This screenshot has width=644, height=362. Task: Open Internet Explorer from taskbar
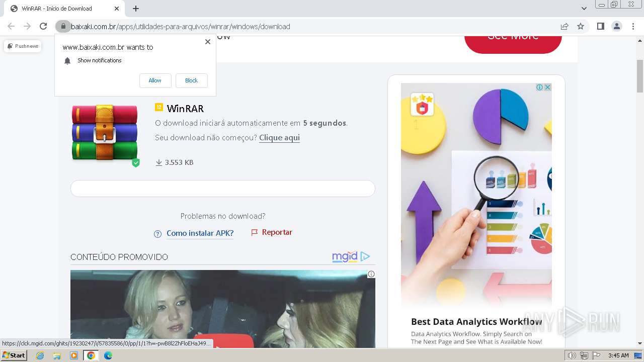[40, 355]
